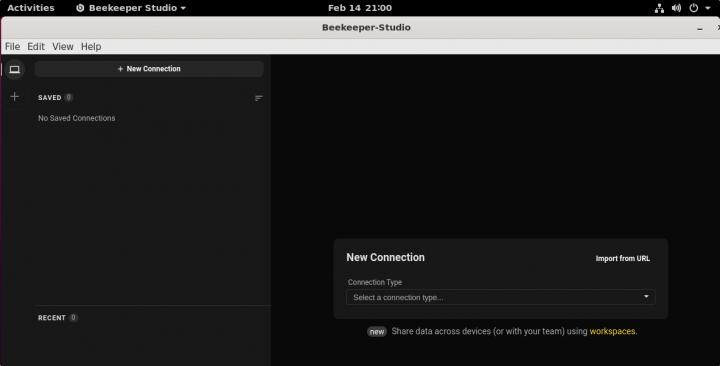Image resolution: width=720 pixels, height=366 pixels.
Task: Open the power icon in system tray
Action: point(694,8)
